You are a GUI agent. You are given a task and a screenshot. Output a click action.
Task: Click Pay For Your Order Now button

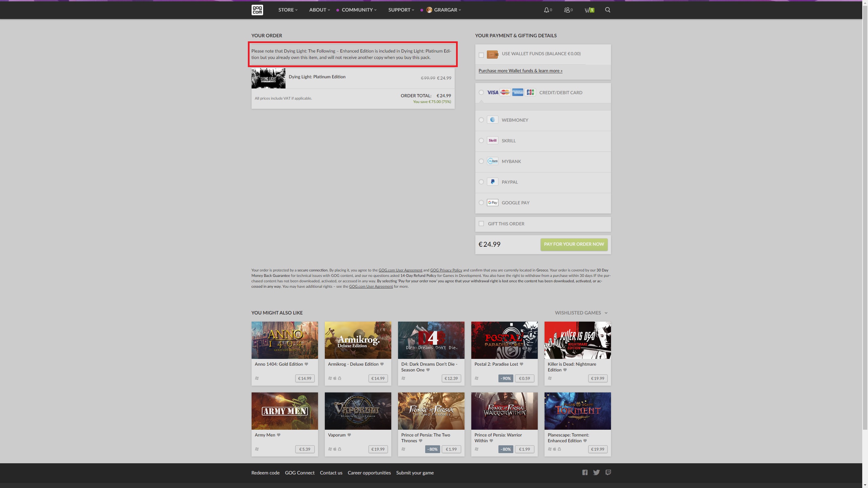574,244
